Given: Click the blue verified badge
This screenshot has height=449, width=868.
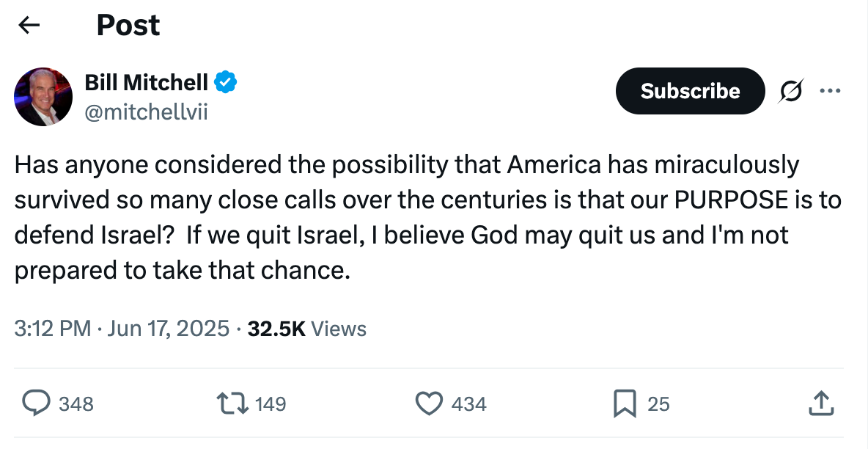Looking at the screenshot, I should click(226, 82).
